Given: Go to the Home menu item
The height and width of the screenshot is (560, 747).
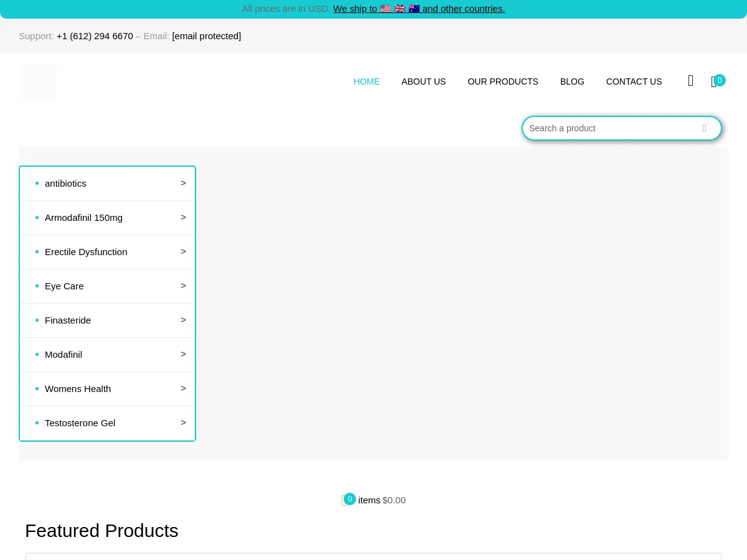Looking at the screenshot, I should click(x=366, y=82).
